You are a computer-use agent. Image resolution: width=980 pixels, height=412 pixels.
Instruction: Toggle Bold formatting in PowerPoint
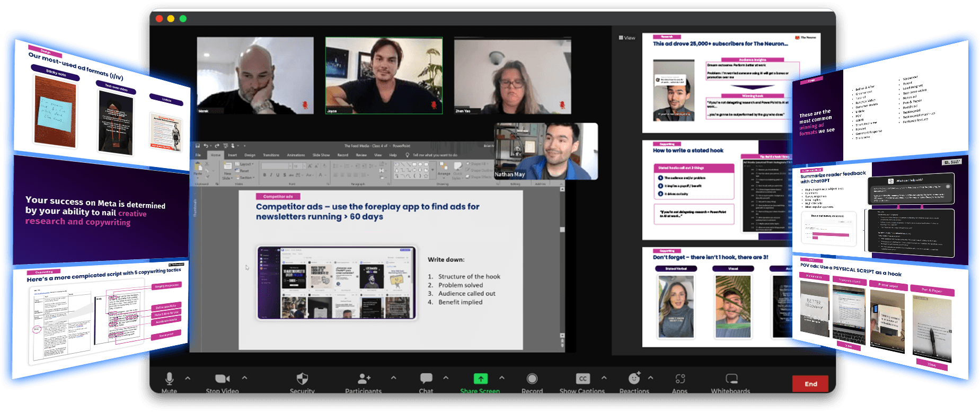(x=264, y=175)
